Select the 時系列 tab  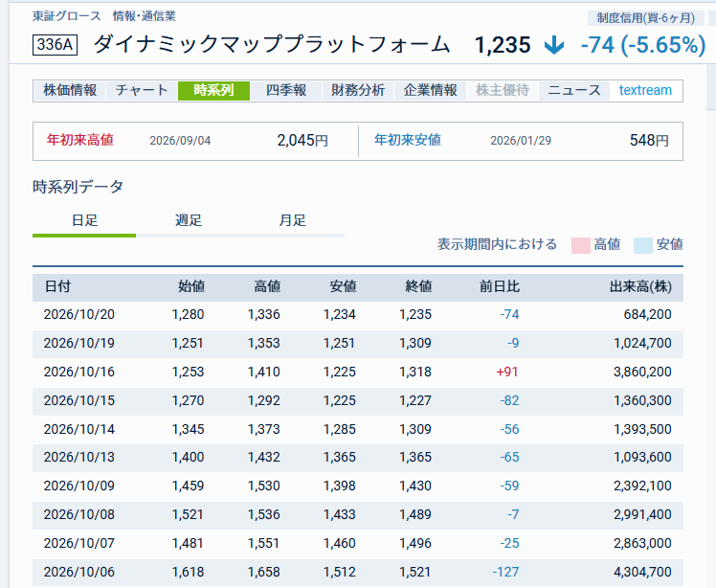[x=213, y=90]
